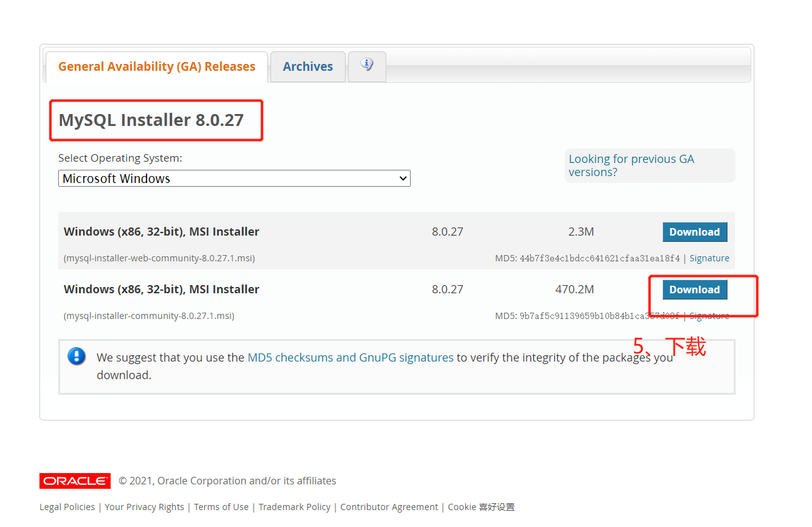
Task: Open the Cookie 喜好设置 preferences
Action: (481, 506)
